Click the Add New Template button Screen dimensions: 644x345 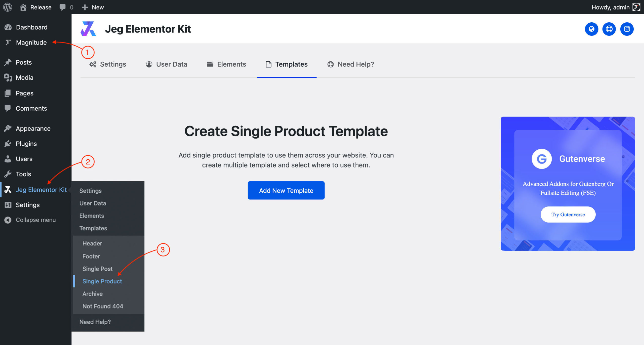286,190
